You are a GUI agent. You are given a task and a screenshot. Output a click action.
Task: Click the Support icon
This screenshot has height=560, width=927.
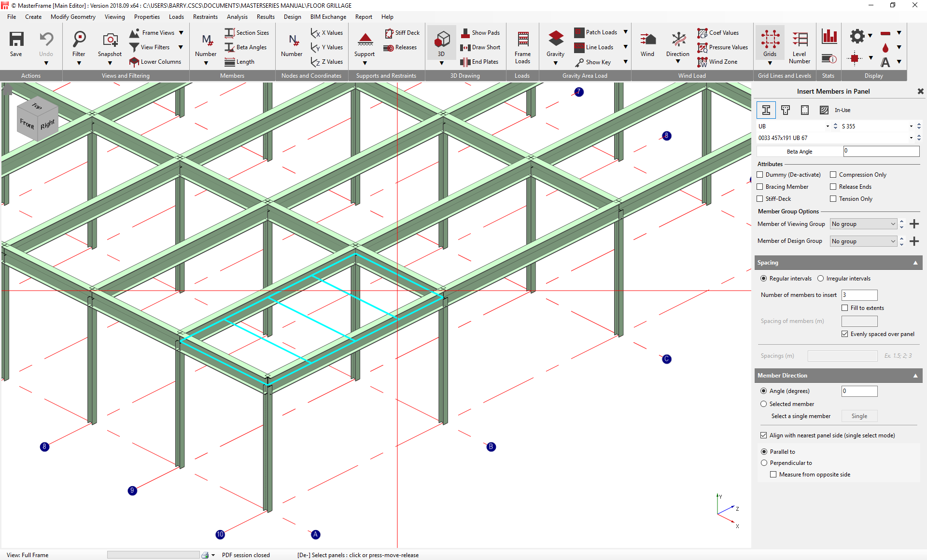(365, 39)
